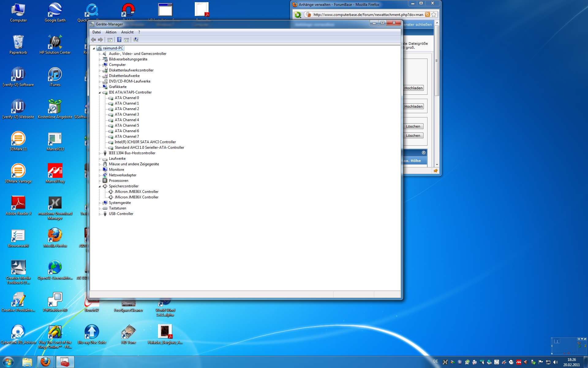Collapse the IDE ATA/ATAPI-Controller node
Viewport: 588px width, 368px height.
point(100,92)
